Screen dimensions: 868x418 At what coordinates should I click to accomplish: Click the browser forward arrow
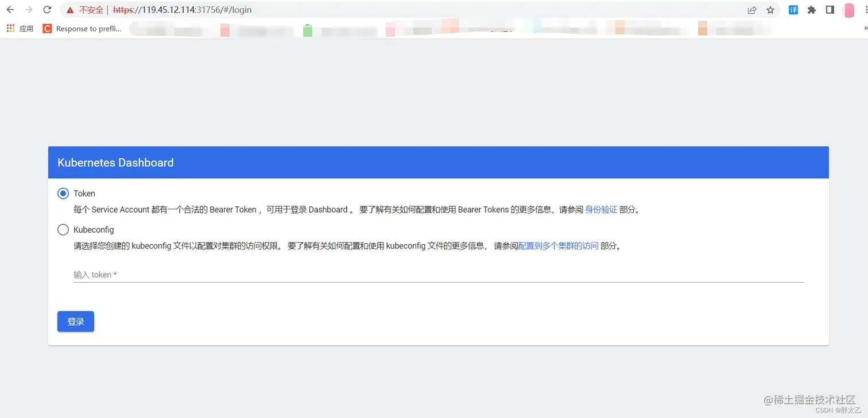pos(29,10)
